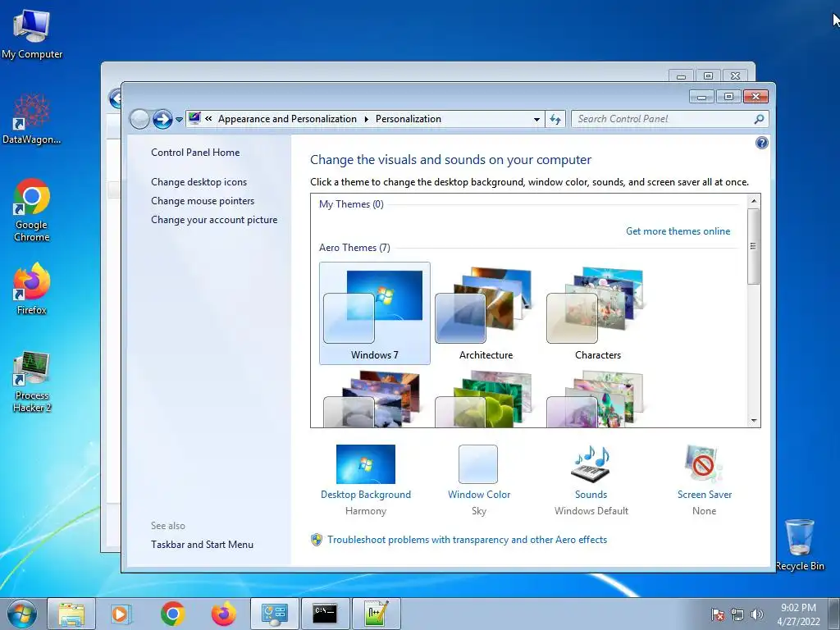The width and height of the screenshot is (840, 630).
Task: Open Windows Explorer from the taskbar
Action: click(x=71, y=614)
